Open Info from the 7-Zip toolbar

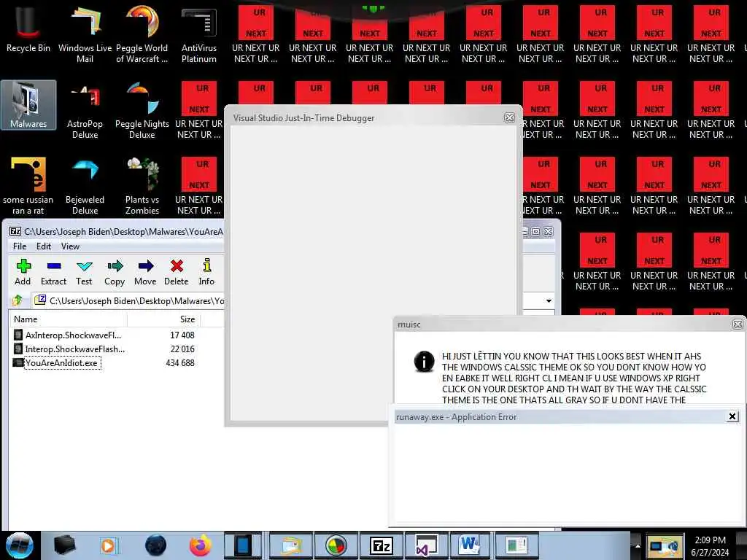tap(206, 273)
